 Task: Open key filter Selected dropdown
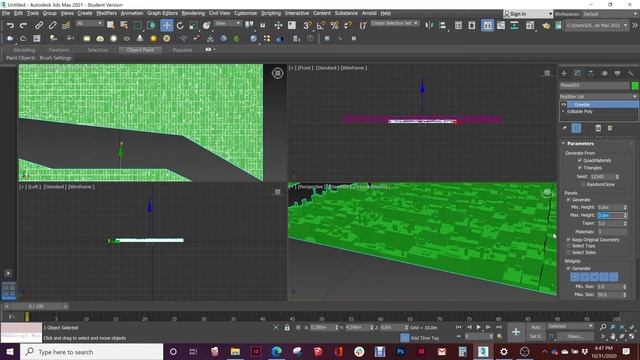pyautogui.click(x=570, y=326)
